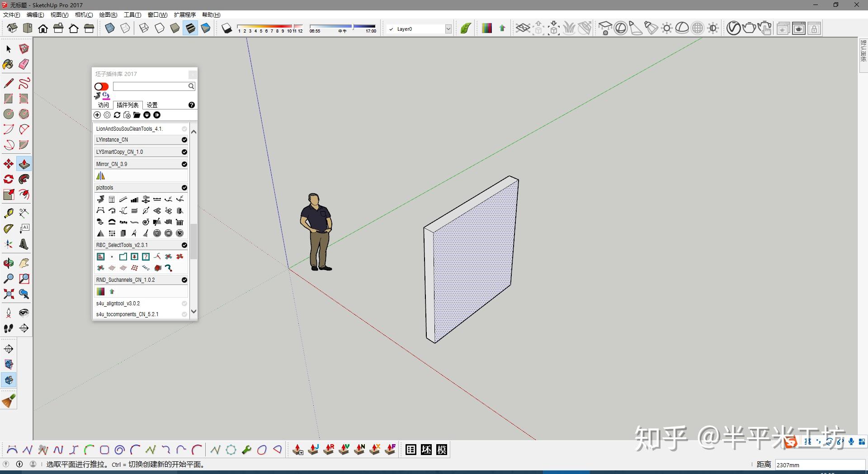Click the Mirror plugin icon
Image resolution: width=868 pixels, height=474 pixels.
(100, 175)
